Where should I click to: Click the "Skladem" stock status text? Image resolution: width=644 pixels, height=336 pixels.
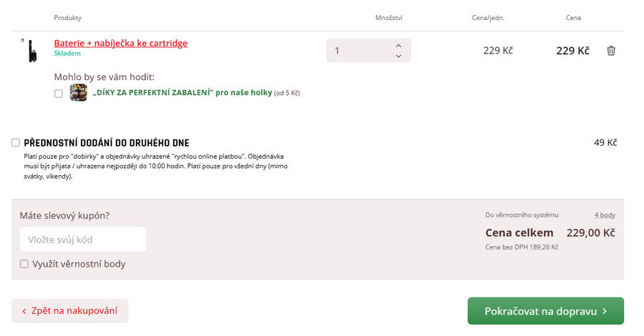coord(67,54)
